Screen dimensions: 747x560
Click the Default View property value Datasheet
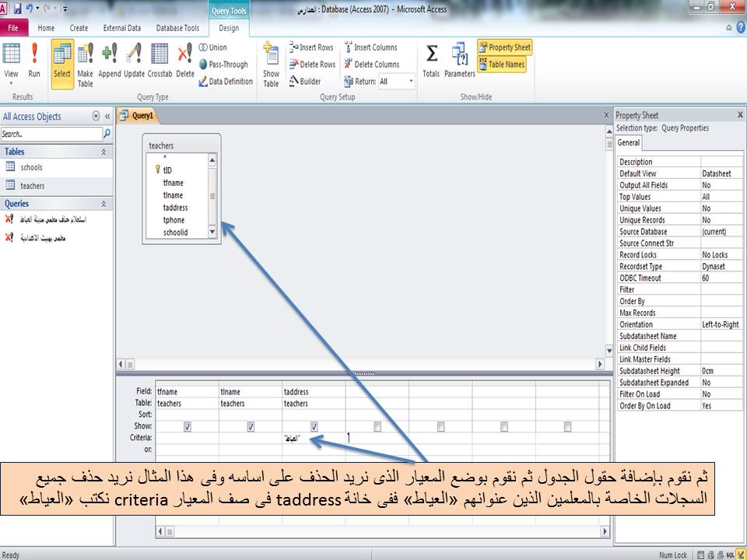pos(721,173)
